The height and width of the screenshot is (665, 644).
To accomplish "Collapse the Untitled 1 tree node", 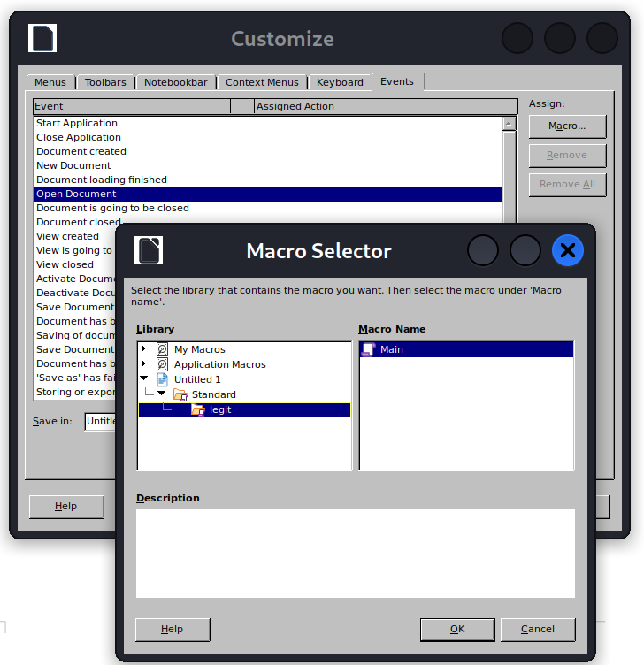I will point(143,379).
